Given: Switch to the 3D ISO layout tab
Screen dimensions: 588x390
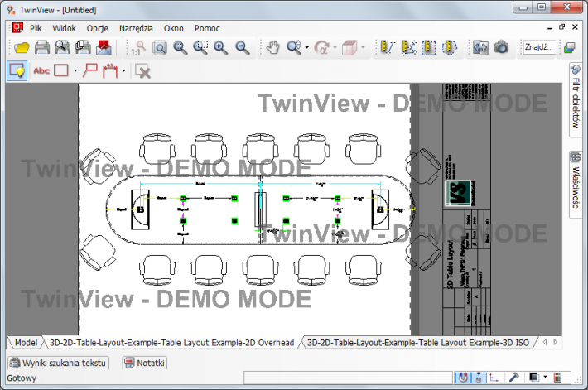Looking at the screenshot, I should coord(417,343).
